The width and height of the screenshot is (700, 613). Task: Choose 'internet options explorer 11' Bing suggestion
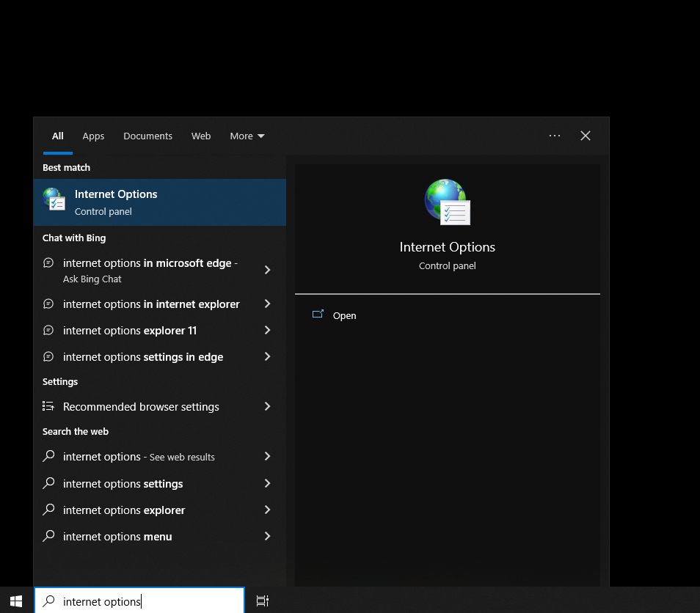point(130,331)
